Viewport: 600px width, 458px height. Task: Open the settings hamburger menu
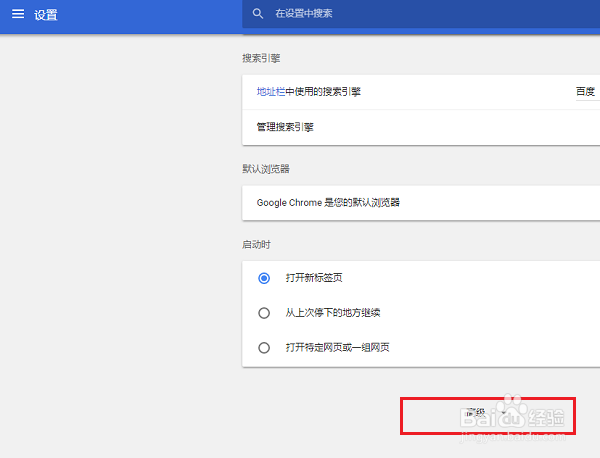(x=18, y=14)
